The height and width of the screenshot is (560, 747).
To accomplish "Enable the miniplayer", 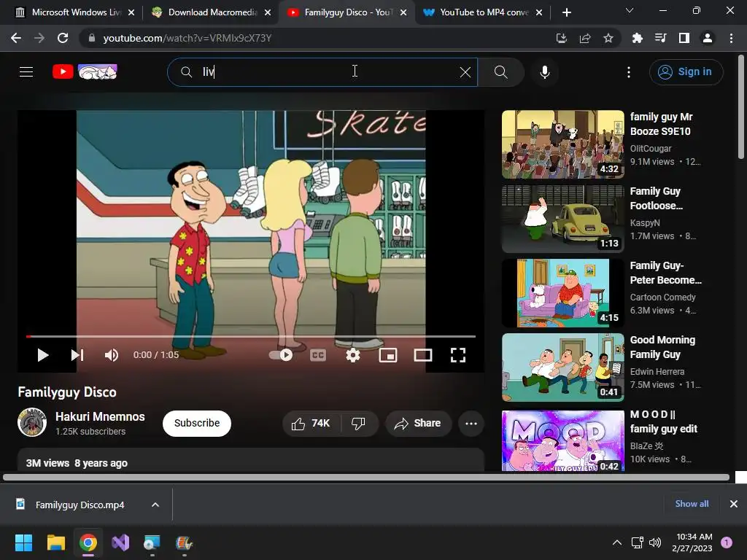I will pyautogui.click(x=388, y=355).
